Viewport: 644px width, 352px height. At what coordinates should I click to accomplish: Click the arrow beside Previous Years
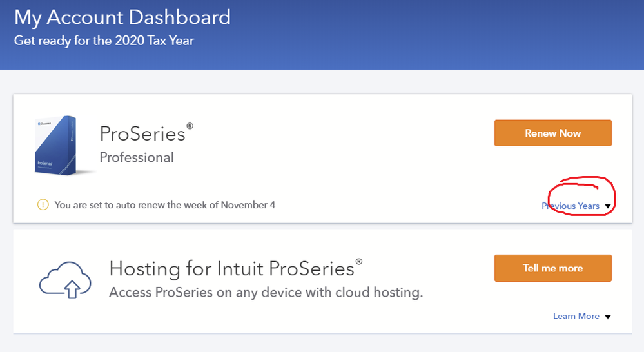click(608, 206)
